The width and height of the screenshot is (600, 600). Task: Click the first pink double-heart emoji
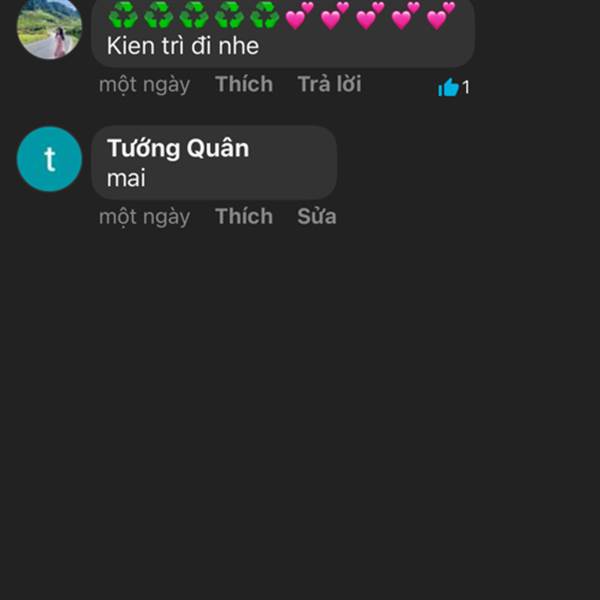click(300, 16)
